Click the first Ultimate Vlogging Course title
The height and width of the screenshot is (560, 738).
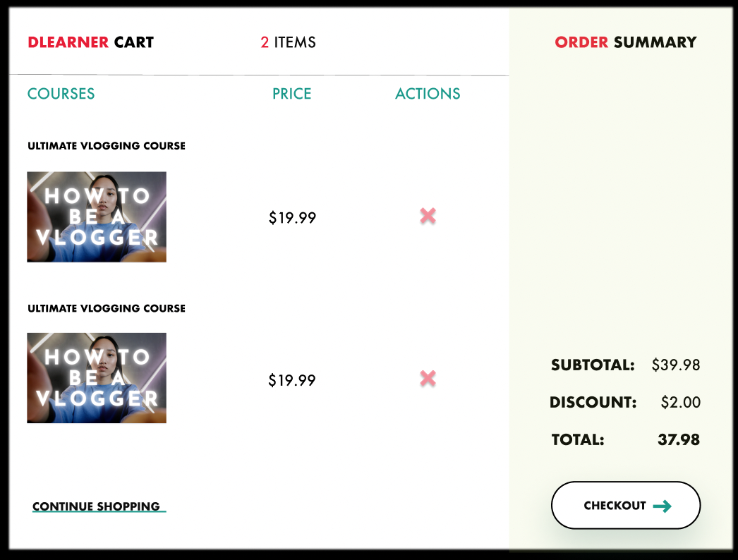click(x=107, y=146)
